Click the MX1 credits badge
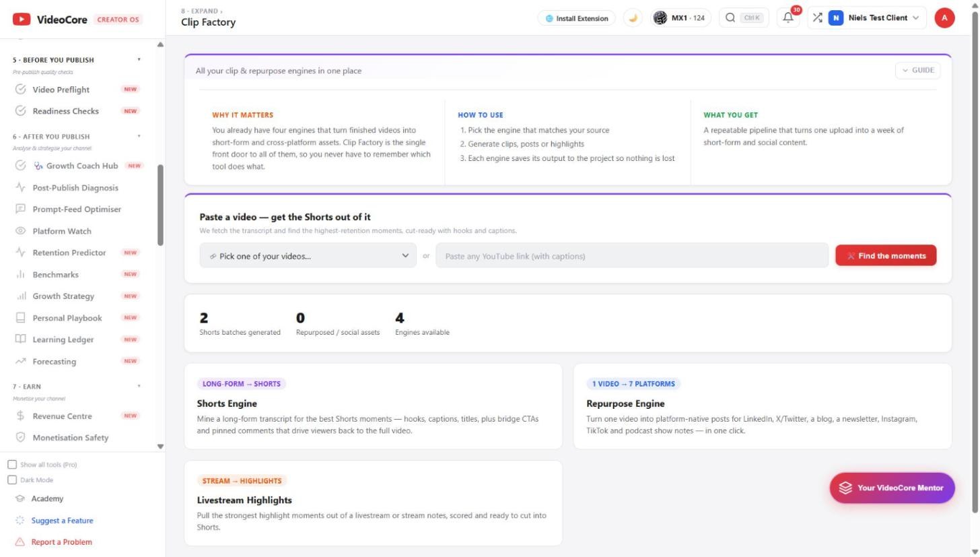 681,18
